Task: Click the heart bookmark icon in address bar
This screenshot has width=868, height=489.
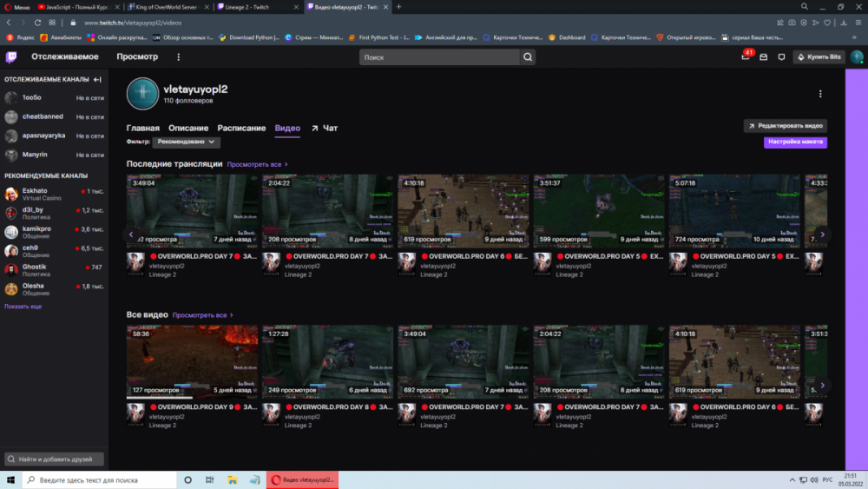Action: 827,23
